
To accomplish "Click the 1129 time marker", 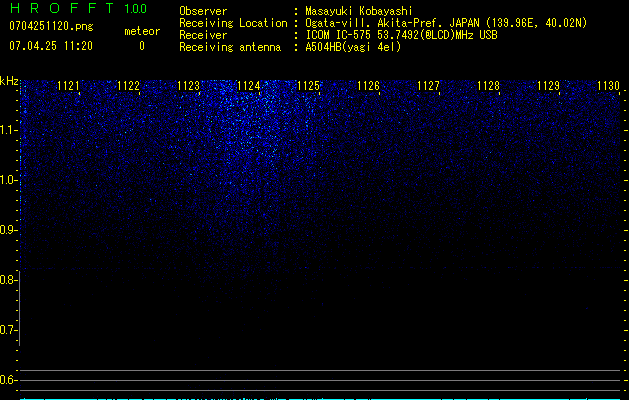I will 548,86.
